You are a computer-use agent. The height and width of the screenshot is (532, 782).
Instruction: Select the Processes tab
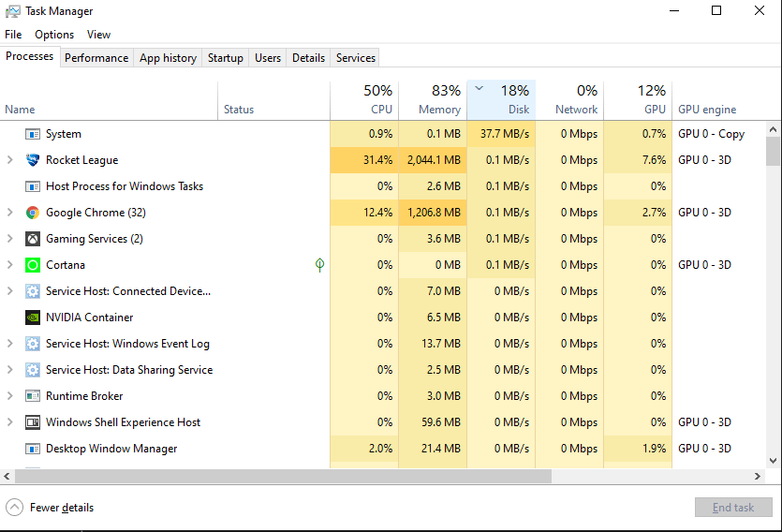[x=30, y=56]
